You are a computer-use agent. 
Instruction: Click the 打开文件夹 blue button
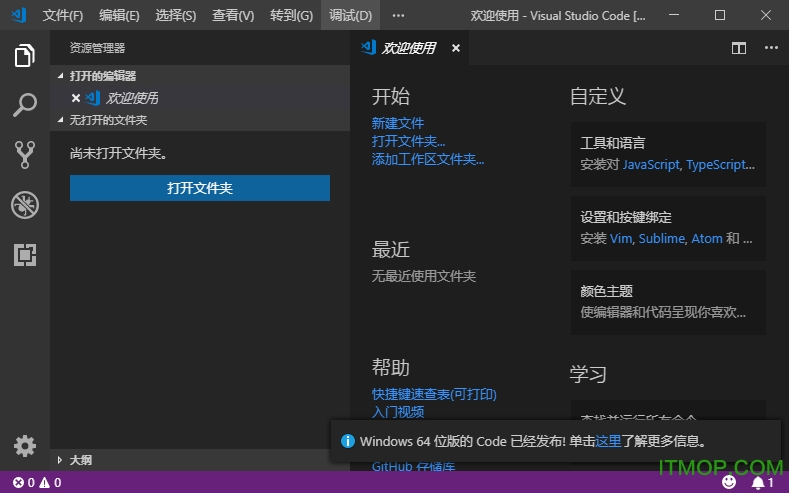(200, 188)
